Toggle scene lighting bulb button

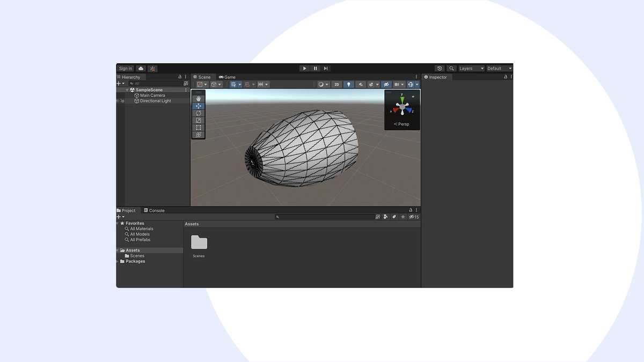(x=349, y=84)
